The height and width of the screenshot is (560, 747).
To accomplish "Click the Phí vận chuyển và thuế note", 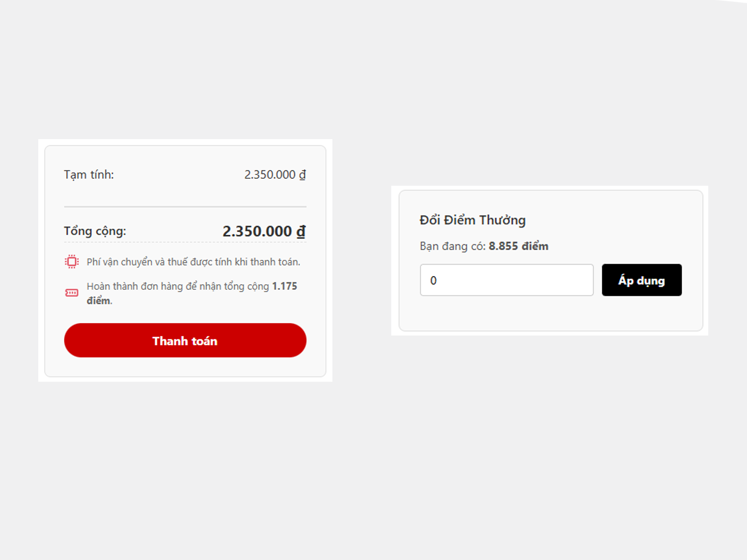I will 193,262.
